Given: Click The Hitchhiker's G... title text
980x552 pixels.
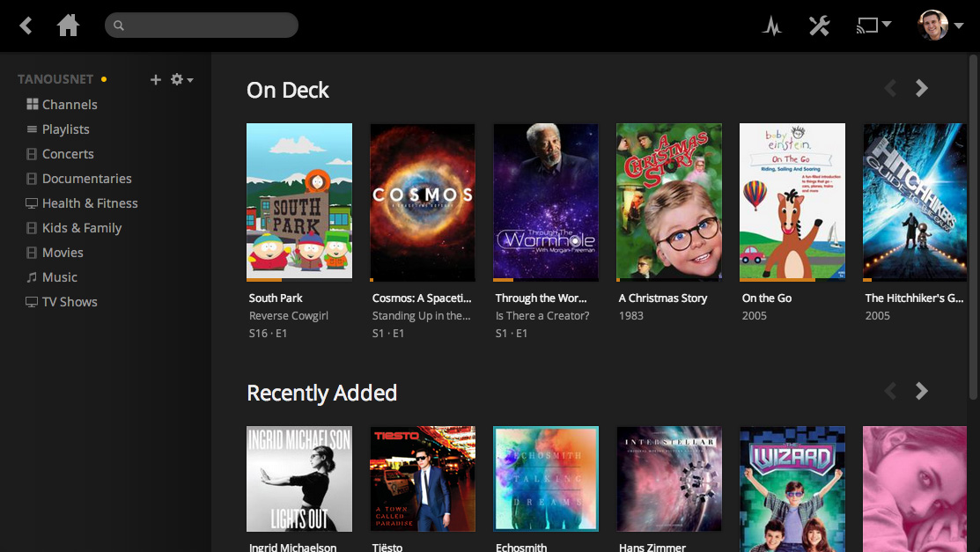Looking at the screenshot, I should (x=914, y=298).
